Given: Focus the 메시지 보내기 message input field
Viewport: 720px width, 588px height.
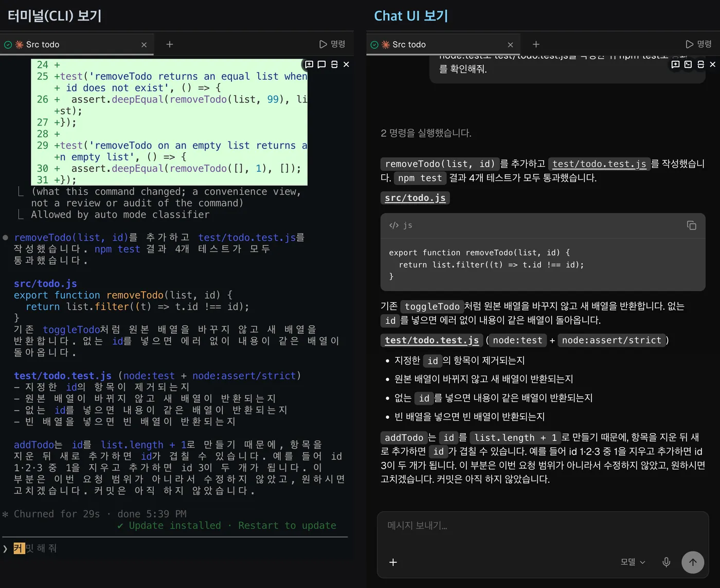Looking at the screenshot, I should tap(543, 526).
